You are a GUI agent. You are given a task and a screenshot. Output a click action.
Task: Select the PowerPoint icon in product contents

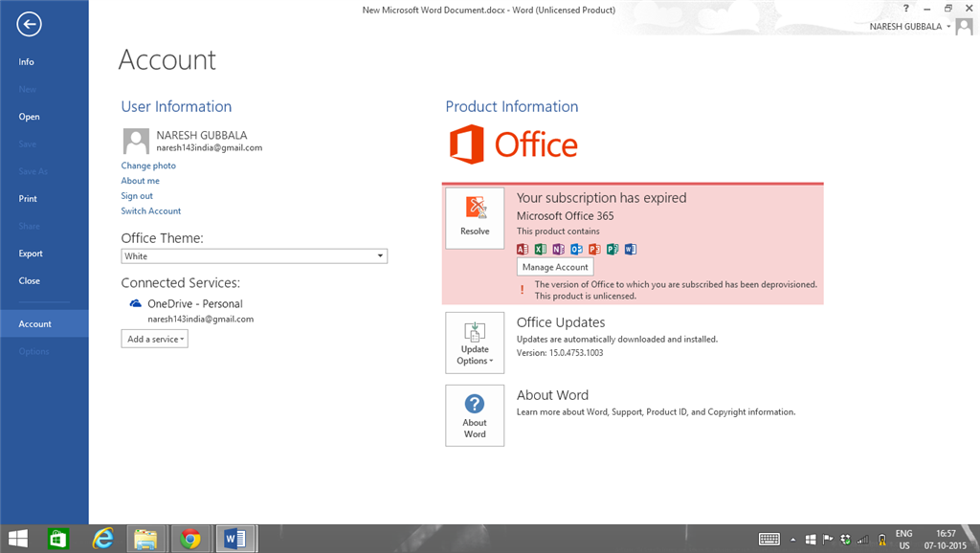(x=595, y=249)
